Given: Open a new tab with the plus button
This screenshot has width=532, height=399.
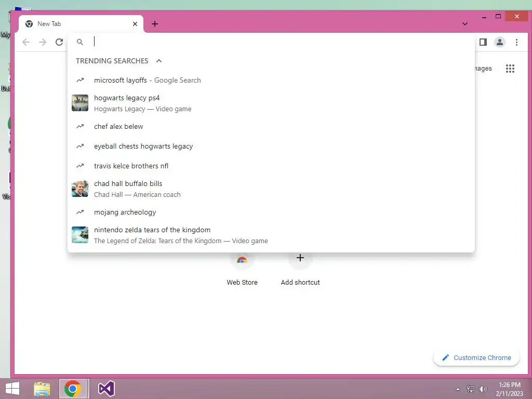Looking at the screenshot, I should [x=155, y=24].
